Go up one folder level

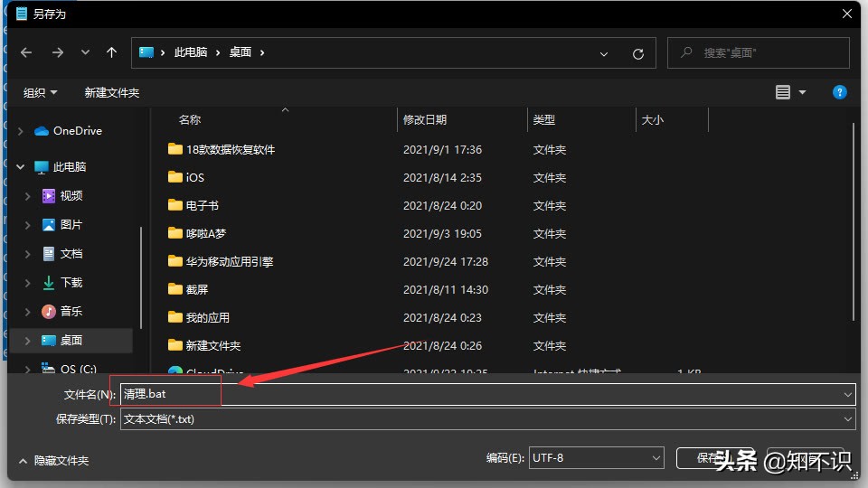coord(111,52)
